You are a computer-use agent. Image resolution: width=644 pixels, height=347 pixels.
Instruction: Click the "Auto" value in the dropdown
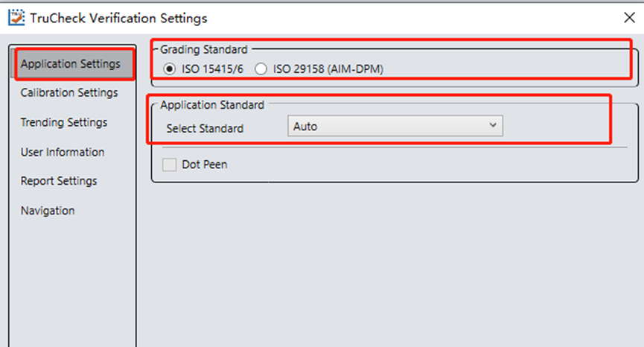pyautogui.click(x=305, y=127)
